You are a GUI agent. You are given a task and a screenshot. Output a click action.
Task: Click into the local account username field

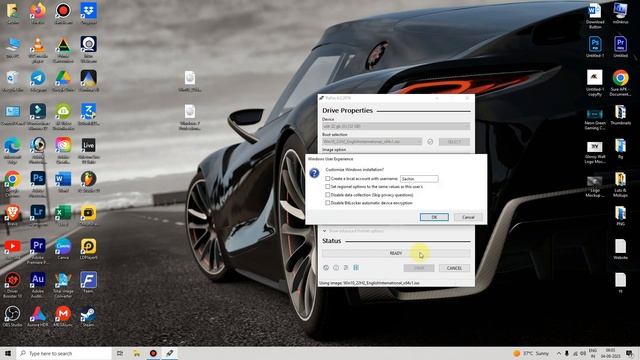click(x=419, y=179)
